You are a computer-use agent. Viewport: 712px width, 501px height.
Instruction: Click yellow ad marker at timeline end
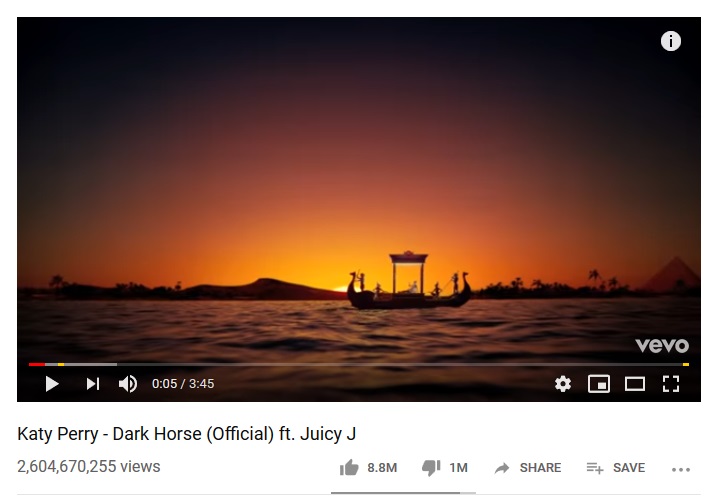click(x=686, y=364)
